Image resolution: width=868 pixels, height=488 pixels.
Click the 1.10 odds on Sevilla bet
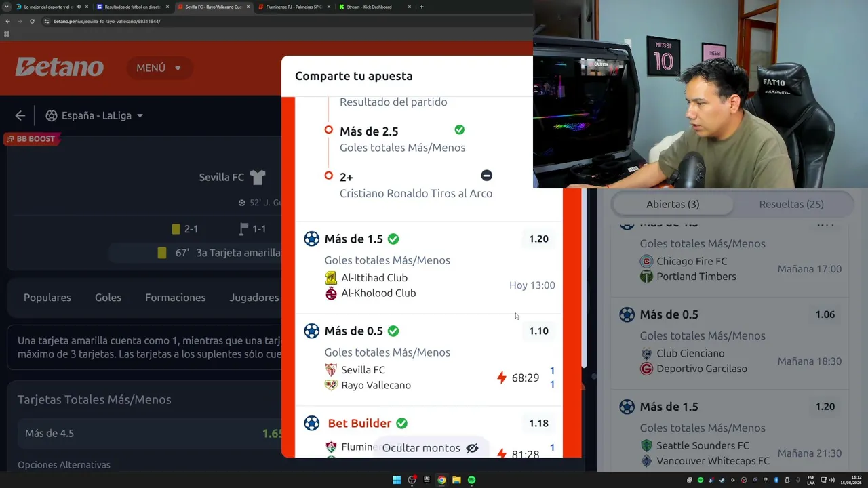point(538,331)
